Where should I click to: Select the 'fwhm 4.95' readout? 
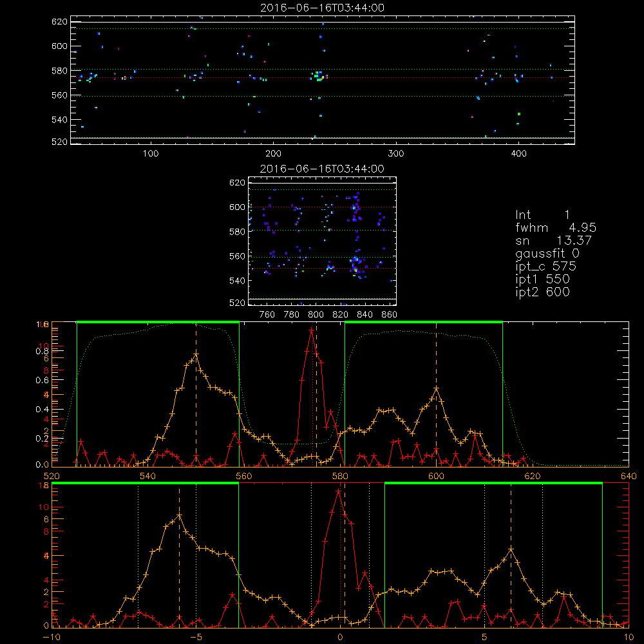[x=556, y=227]
